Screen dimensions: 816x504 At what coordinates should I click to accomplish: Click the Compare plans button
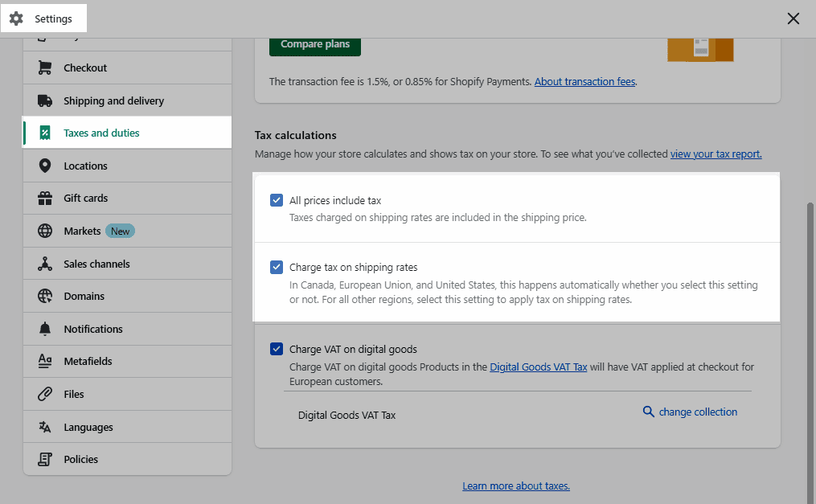click(x=315, y=46)
